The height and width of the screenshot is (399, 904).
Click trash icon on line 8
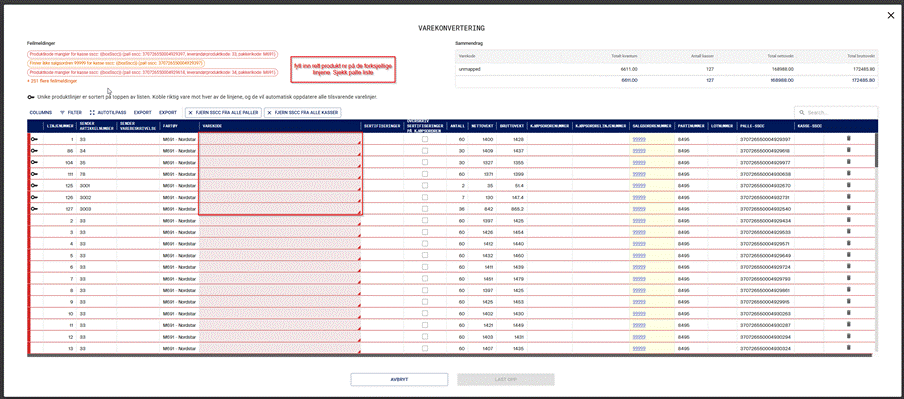[848, 289]
